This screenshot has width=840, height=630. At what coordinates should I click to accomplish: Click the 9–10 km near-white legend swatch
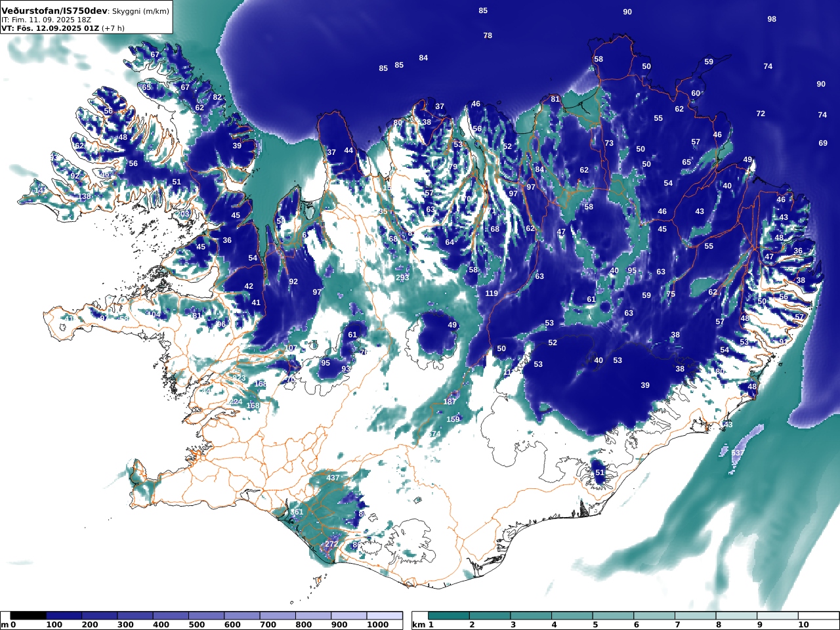(x=778, y=616)
